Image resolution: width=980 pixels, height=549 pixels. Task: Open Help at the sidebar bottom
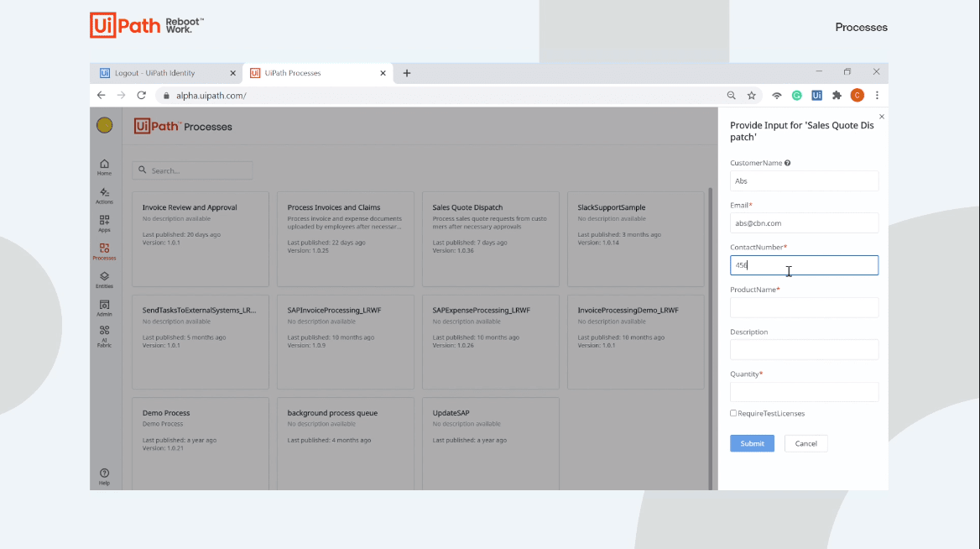pos(104,476)
